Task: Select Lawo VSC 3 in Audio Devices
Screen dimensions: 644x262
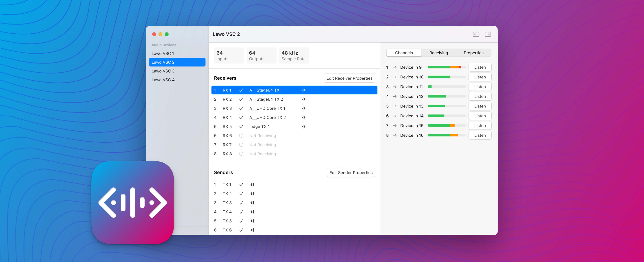Action: pos(177,71)
